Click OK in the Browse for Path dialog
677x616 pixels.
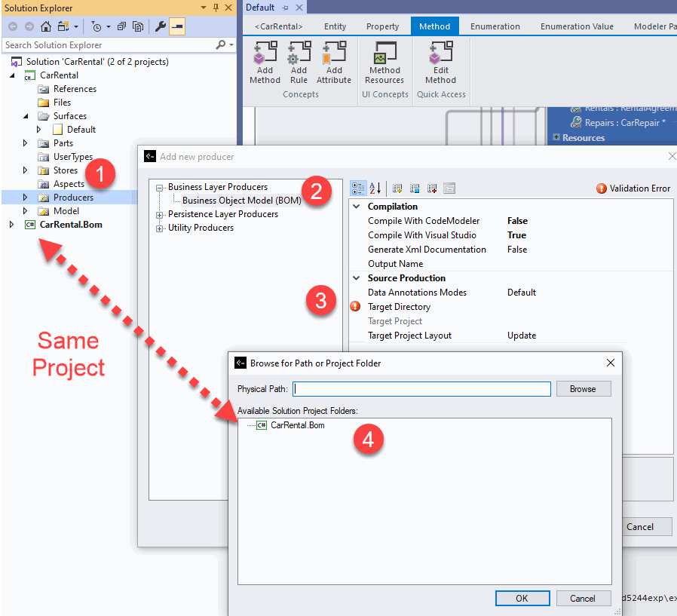click(x=522, y=598)
